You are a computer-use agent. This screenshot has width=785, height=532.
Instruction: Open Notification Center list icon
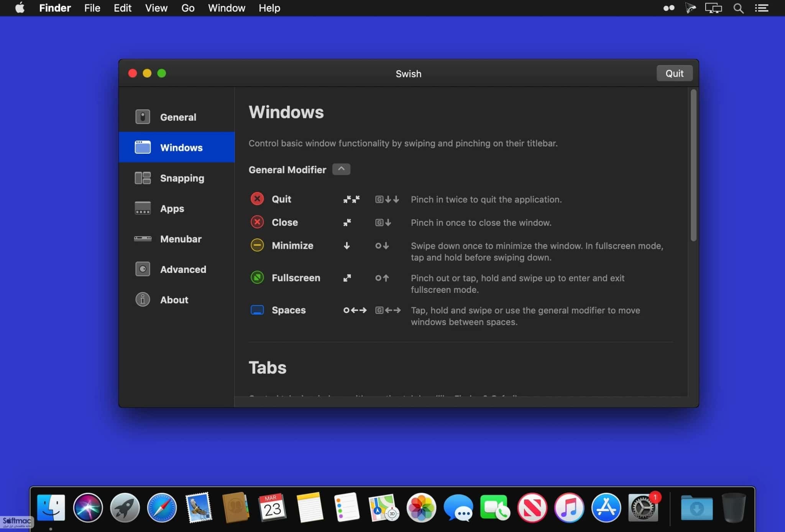761,8
